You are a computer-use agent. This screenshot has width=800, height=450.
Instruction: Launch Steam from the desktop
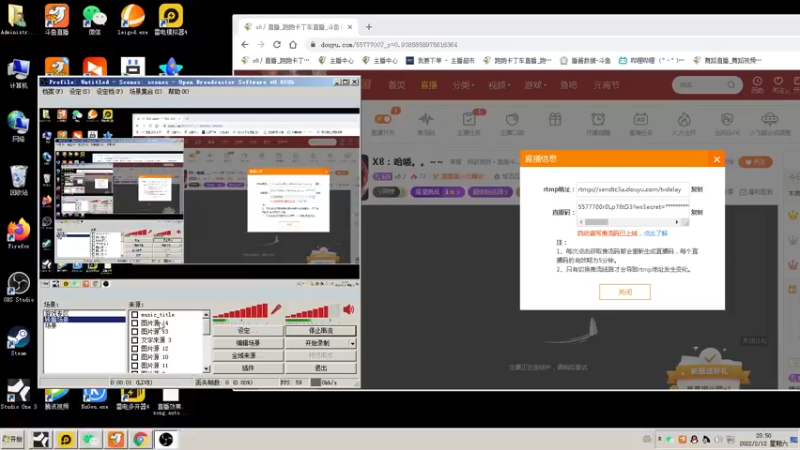coord(18,341)
